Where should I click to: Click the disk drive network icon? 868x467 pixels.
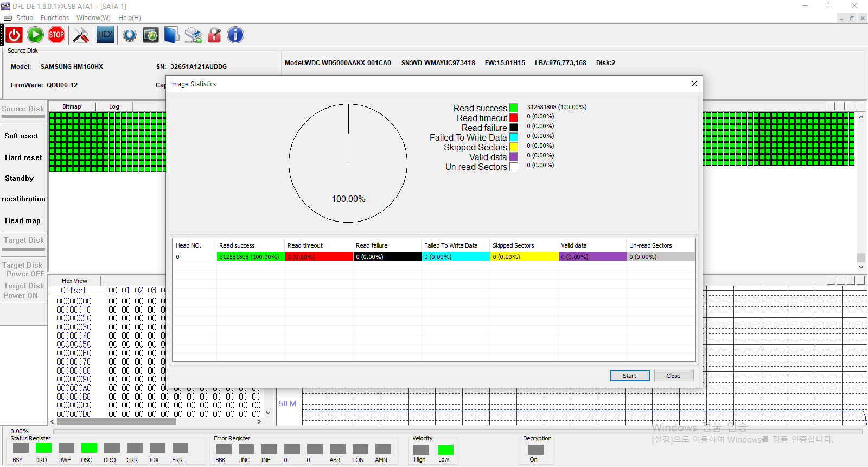(x=193, y=35)
